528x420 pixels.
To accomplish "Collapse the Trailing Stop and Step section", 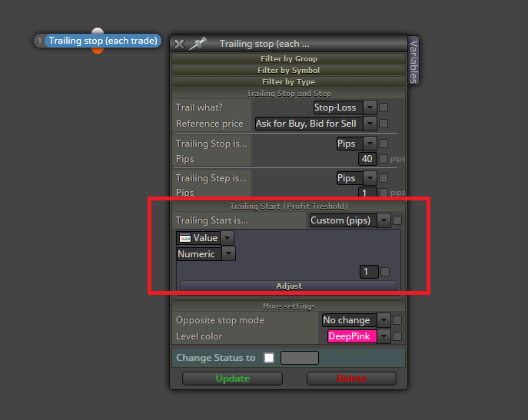I will tap(288, 94).
